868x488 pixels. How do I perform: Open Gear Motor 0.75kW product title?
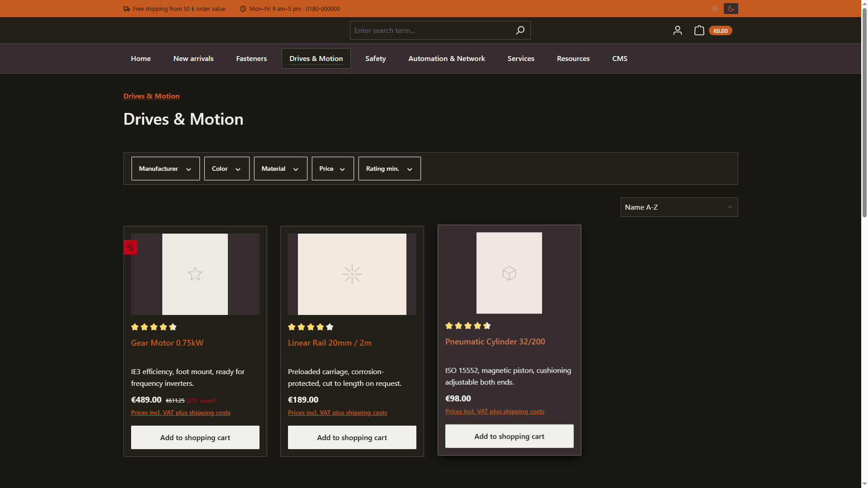pos(167,343)
